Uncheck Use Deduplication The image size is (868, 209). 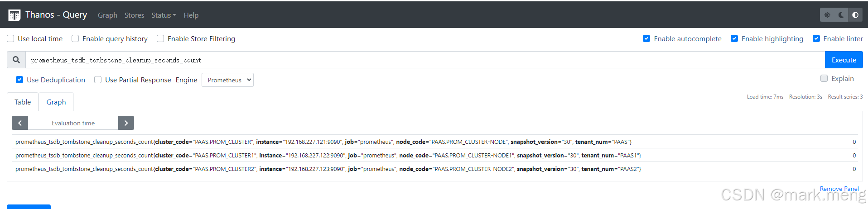(19, 80)
